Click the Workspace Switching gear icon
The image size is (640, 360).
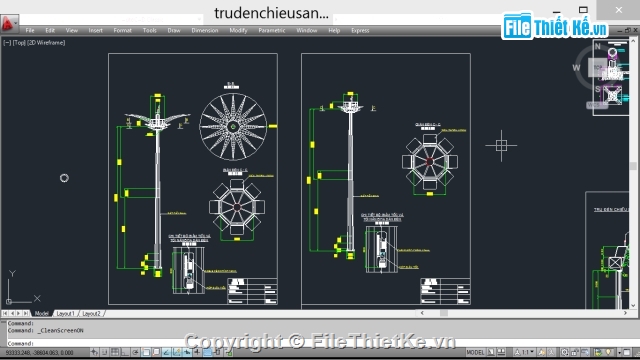pos(564,352)
